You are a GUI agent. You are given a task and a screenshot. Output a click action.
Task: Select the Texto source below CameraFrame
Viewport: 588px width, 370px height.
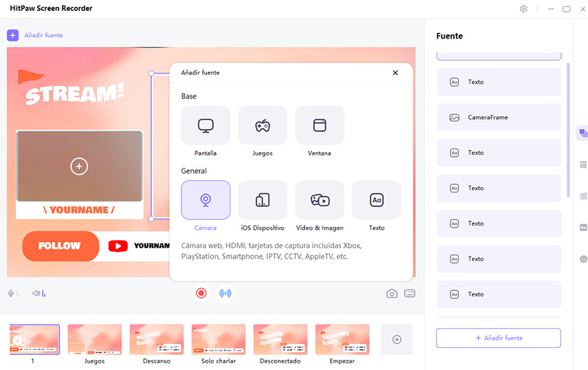[499, 153]
